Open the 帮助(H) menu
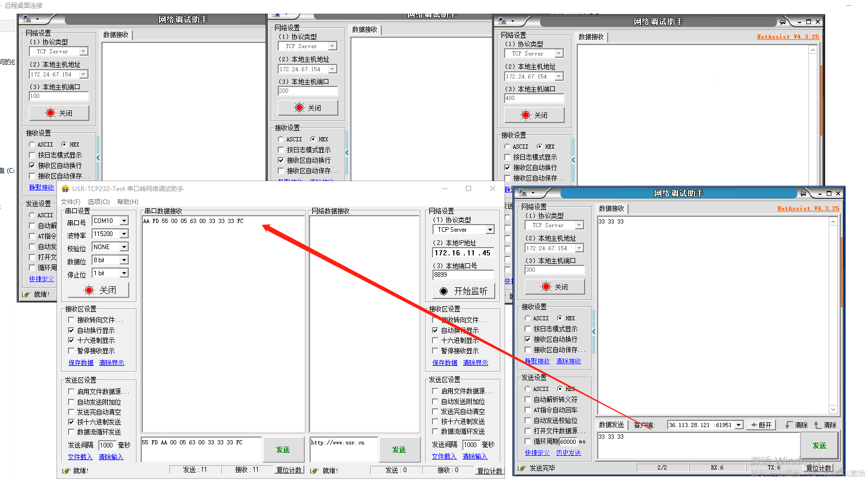 tap(128, 202)
